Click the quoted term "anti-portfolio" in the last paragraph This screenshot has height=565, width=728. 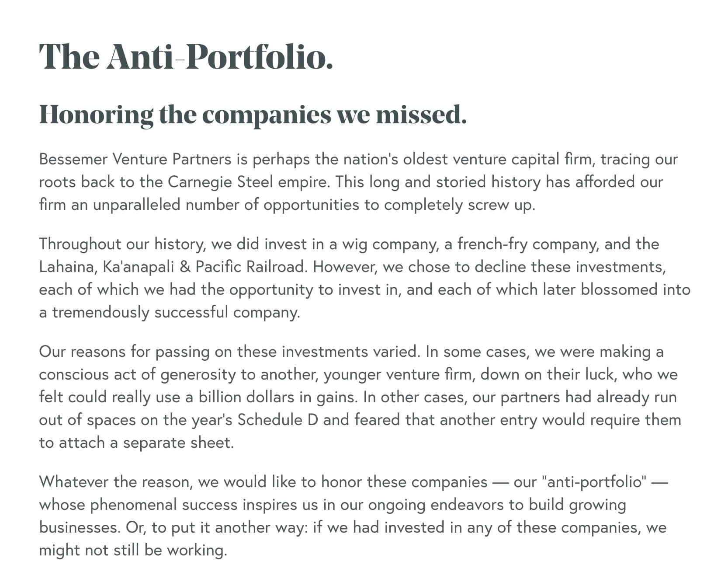[x=593, y=482]
